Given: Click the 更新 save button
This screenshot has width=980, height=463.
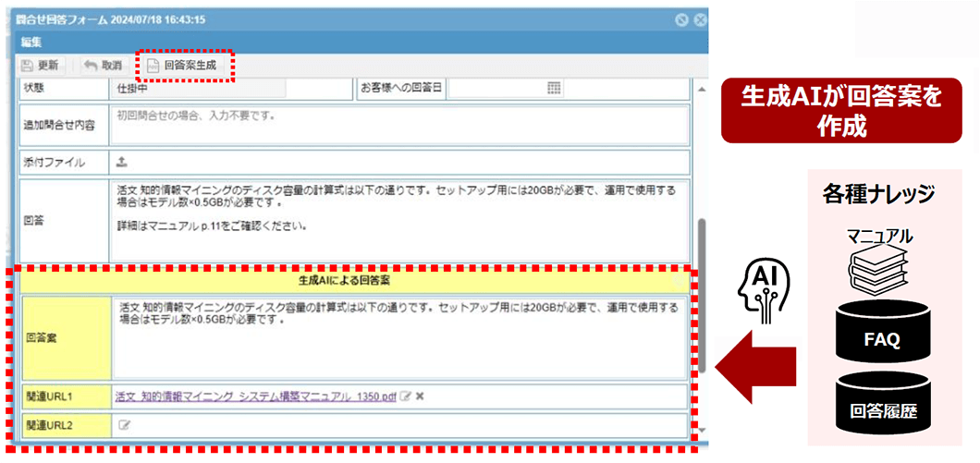Looking at the screenshot, I should [40, 66].
